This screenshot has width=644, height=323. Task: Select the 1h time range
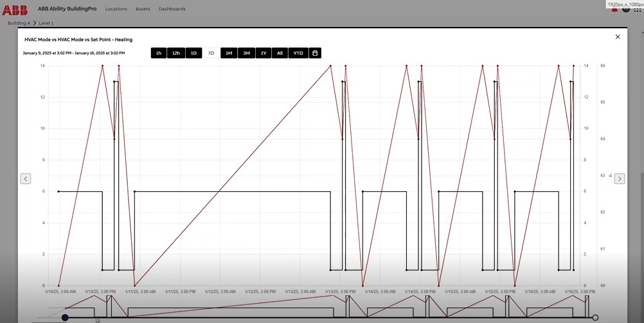coord(159,53)
